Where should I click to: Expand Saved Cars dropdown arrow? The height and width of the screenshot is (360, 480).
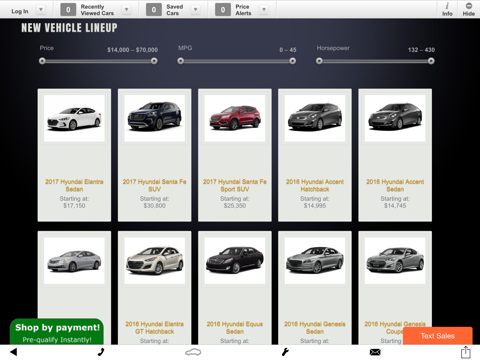tap(196, 10)
